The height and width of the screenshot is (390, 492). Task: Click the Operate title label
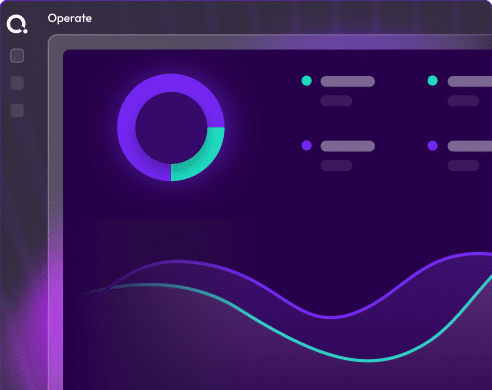(x=70, y=18)
